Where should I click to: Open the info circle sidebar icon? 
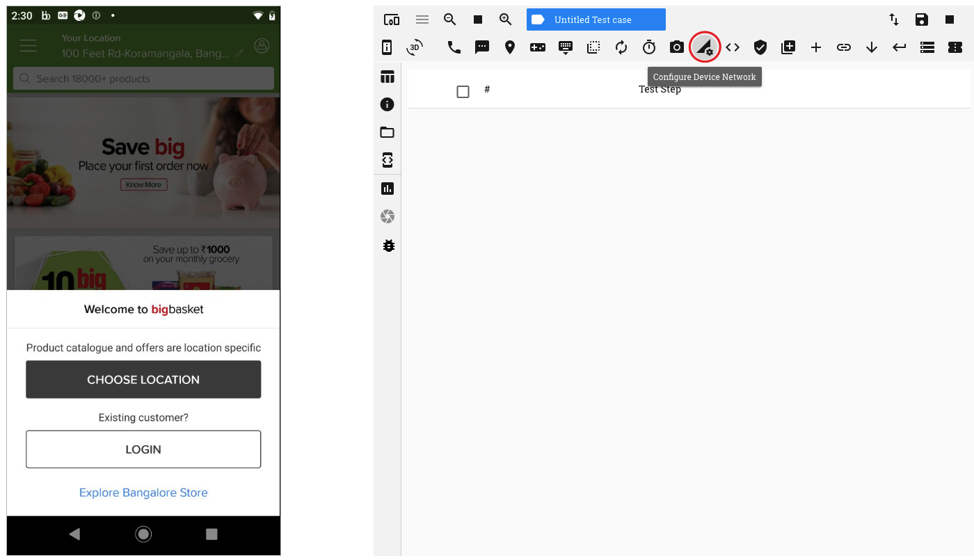click(388, 104)
